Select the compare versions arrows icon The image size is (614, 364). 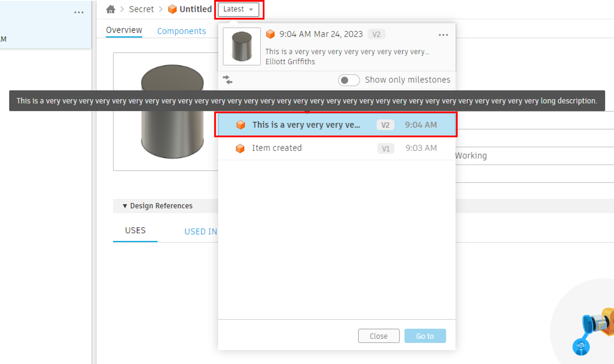(x=228, y=79)
